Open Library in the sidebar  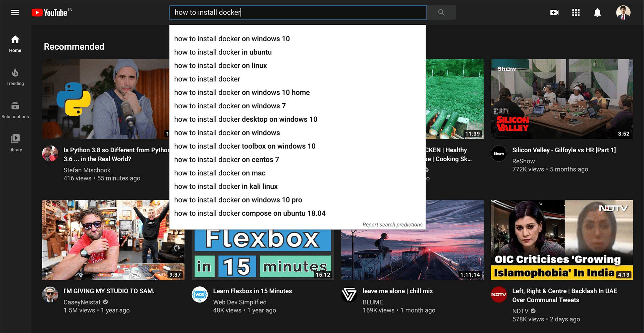tap(15, 144)
